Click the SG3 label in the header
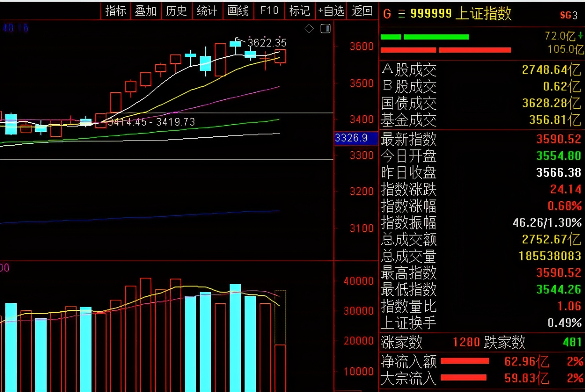The width and height of the screenshot is (585, 392). pyautogui.click(x=569, y=15)
